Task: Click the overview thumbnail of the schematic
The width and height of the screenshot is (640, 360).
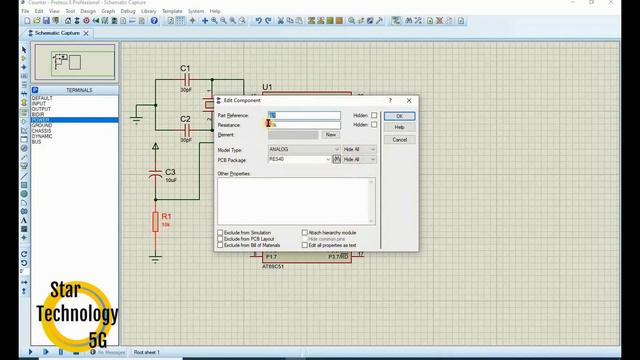Action: coord(75,62)
